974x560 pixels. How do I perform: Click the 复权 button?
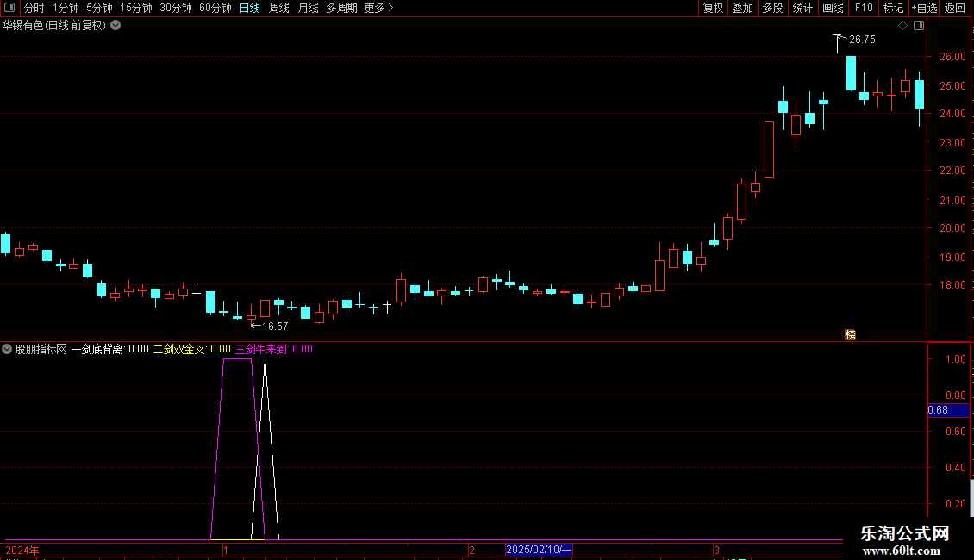pos(713,8)
